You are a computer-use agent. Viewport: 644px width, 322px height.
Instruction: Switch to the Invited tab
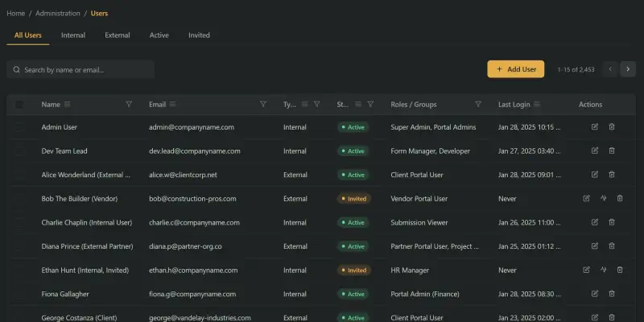click(199, 35)
